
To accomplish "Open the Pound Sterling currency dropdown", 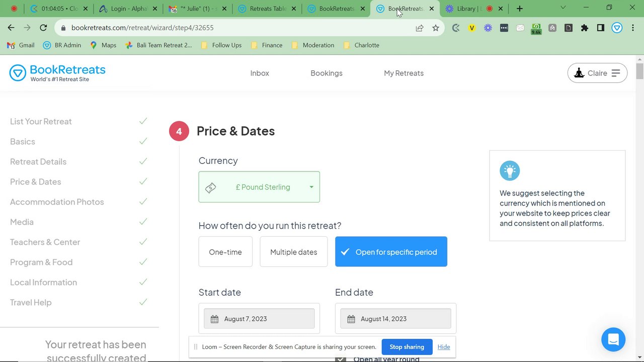I will (259, 187).
